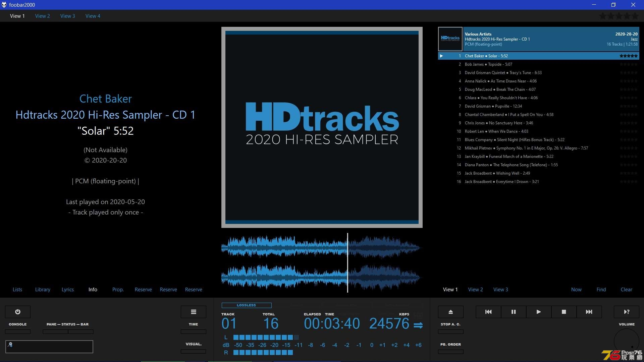Toggle the Stop A. C. switch
644x362 pixels.
click(x=451, y=331)
